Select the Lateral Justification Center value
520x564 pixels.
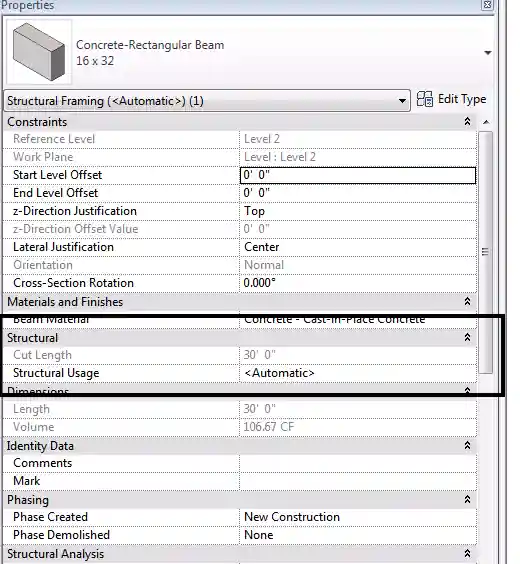358,247
